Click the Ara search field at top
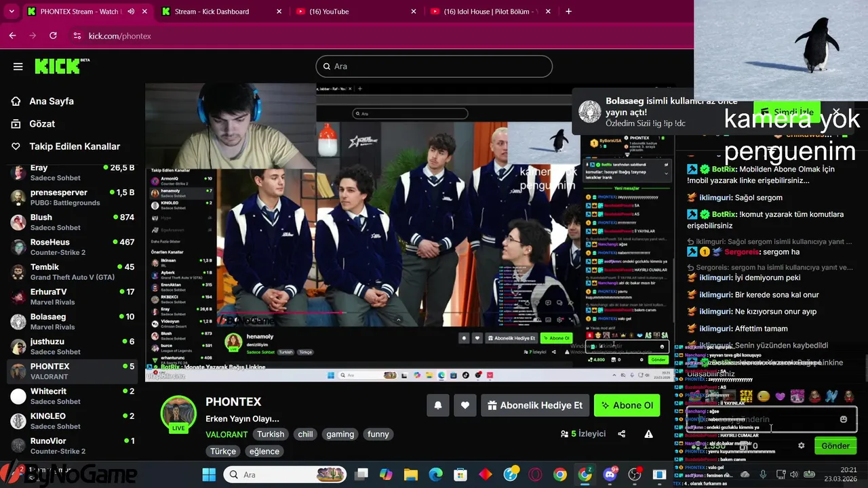 pyautogui.click(x=434, y=66)
